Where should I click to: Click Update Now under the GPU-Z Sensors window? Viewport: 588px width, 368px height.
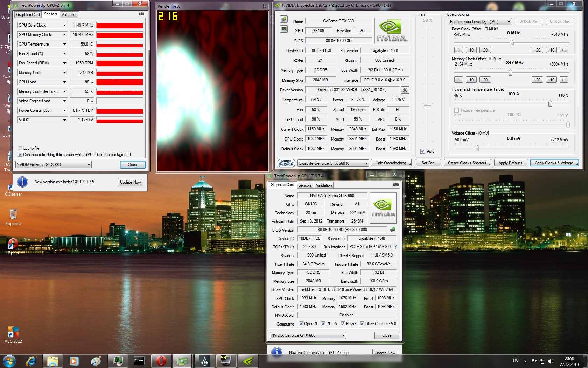coord(131,182)
